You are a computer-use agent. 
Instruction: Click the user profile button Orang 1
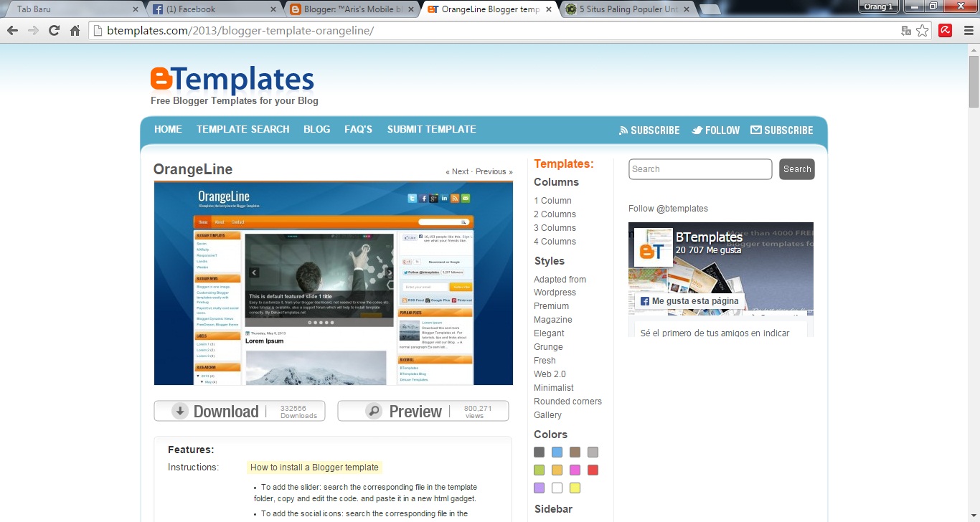pos(879,6)
